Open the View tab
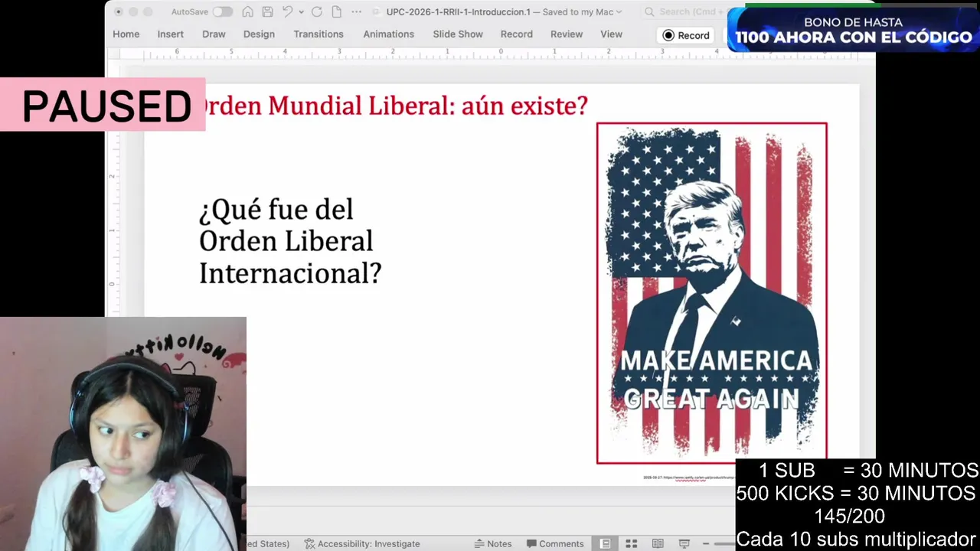The image size is (980, 551). pos(611,34)
